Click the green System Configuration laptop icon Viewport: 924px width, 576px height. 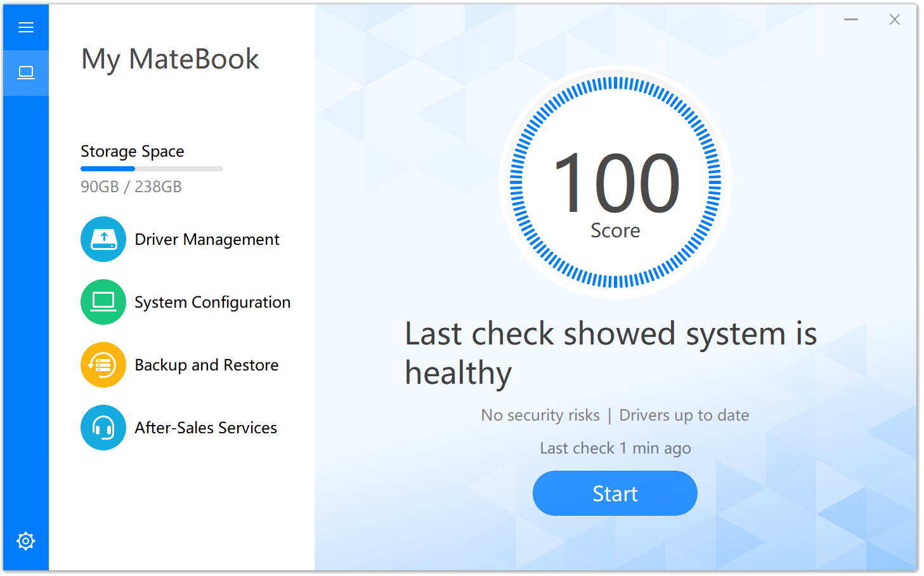click(x=103, y=302)
